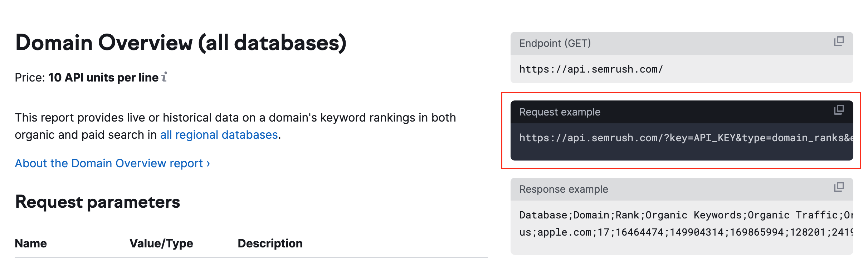Click the Domain Overview (all databases) heading

click(181, 43)
